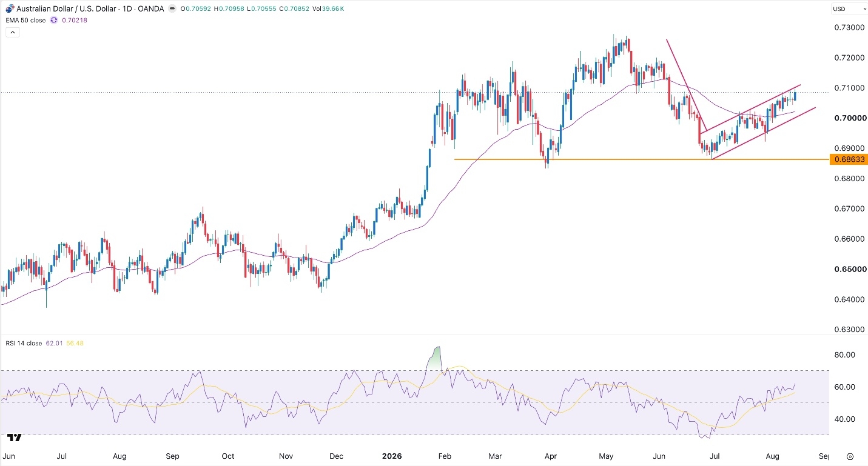Collapse the indicator legend with the chevron button
This screenshot has width=868, height=466.
pos(12,32)
